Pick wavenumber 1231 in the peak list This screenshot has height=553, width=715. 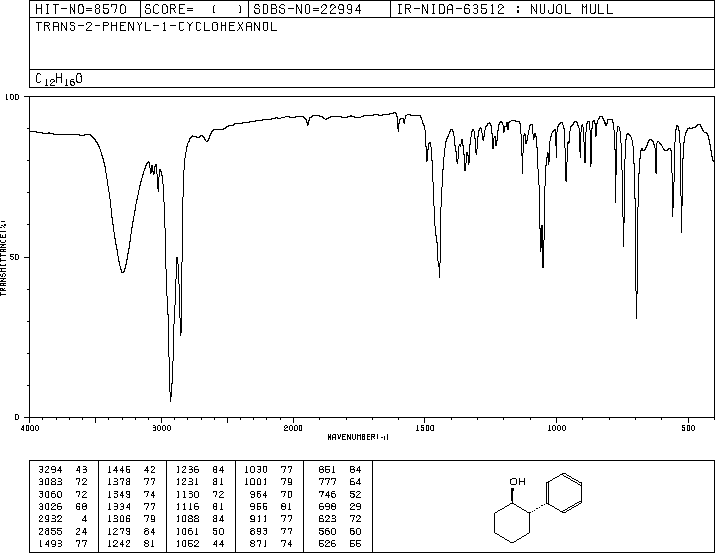point(187,481)
